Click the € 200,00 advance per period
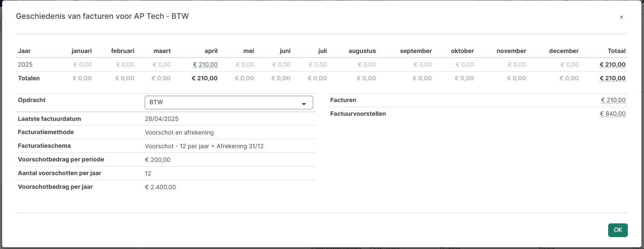 click(x=157, y=160)
